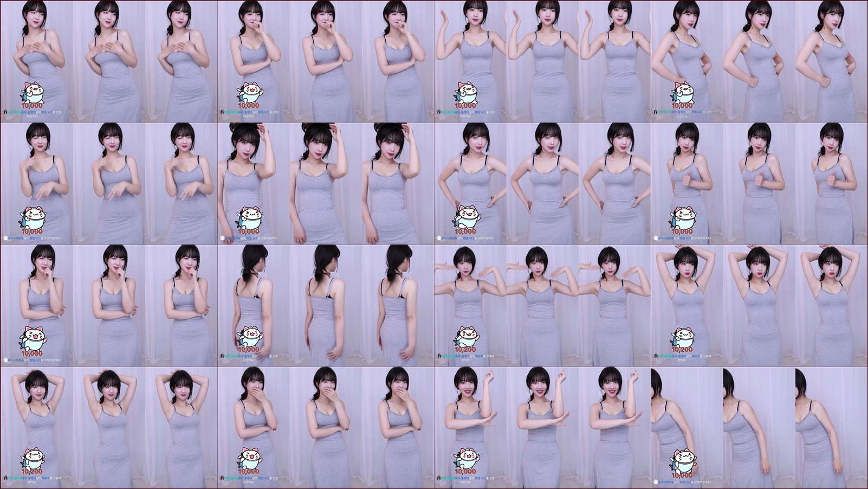Open the bottom-row thumbnail with arms over head
Screen dimensions: 868x489
[109, 427]
